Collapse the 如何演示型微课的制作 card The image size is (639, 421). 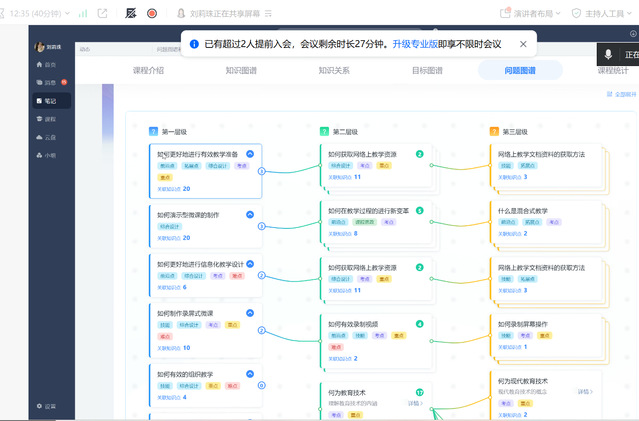[250, 214]
